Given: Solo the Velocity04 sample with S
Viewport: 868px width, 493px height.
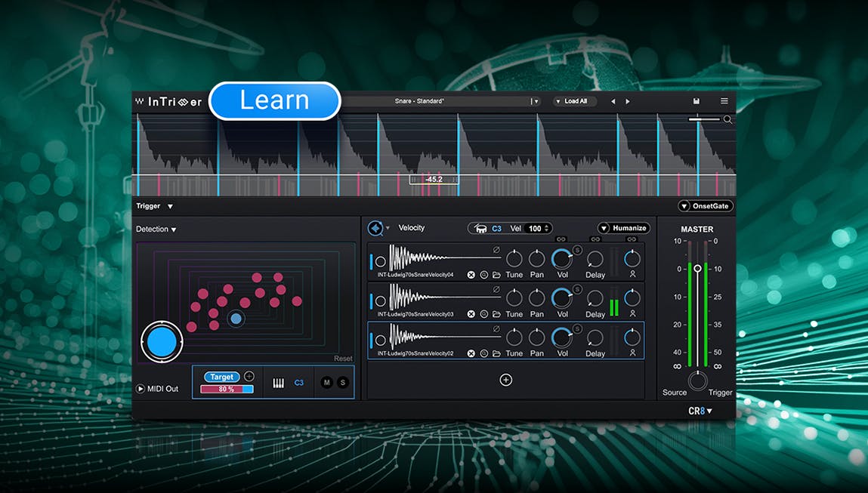Looking at the screenshot, I should pyautogui.click(x=577, y=250).
